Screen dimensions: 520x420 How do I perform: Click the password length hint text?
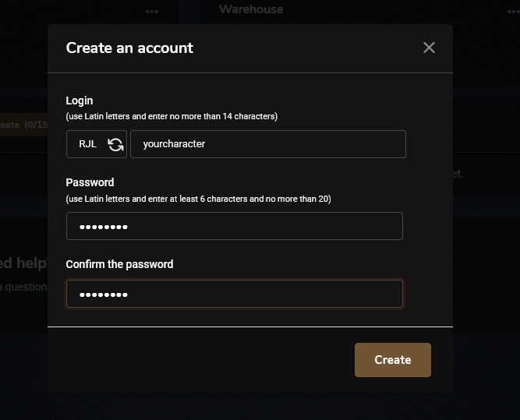198,199
